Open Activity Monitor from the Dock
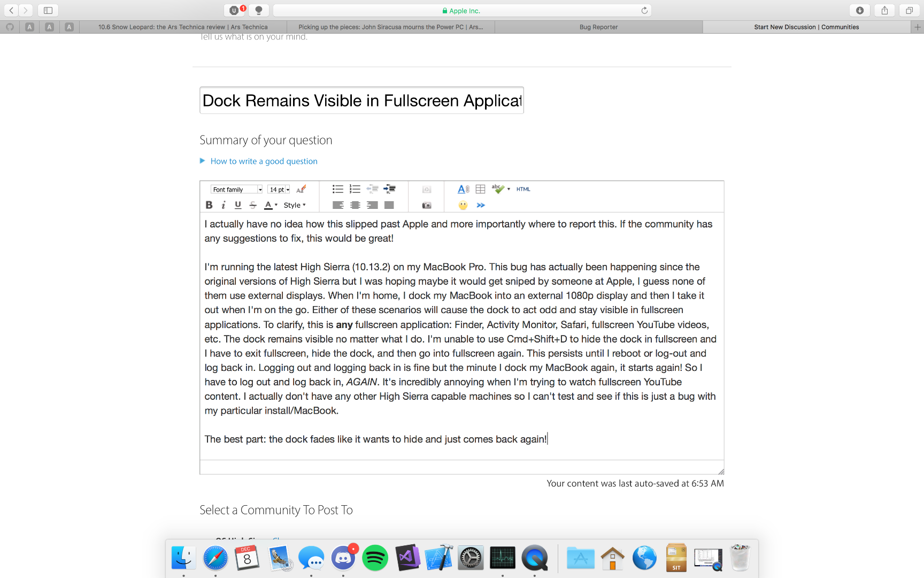 503,558
